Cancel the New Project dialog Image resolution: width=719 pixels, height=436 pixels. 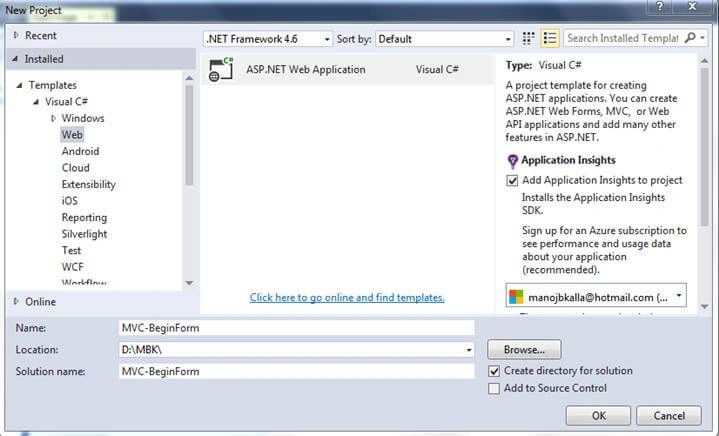[669, 416]
